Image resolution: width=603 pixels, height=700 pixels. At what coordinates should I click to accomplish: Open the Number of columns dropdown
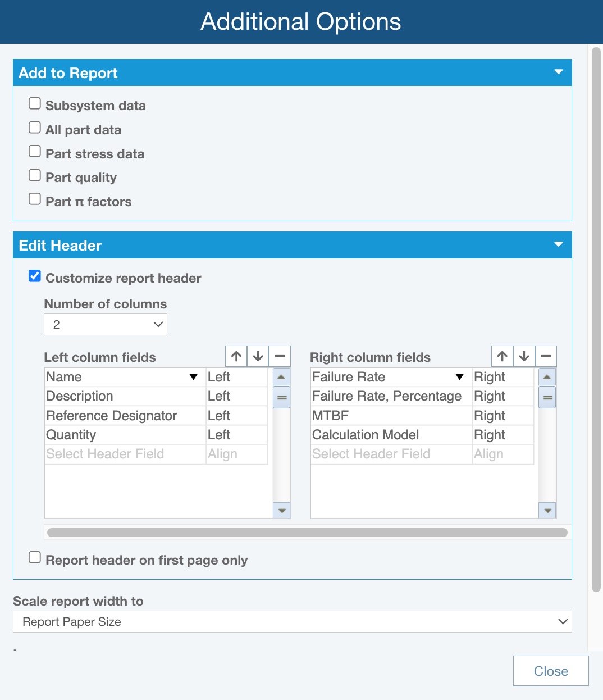(x=106, y=325)
